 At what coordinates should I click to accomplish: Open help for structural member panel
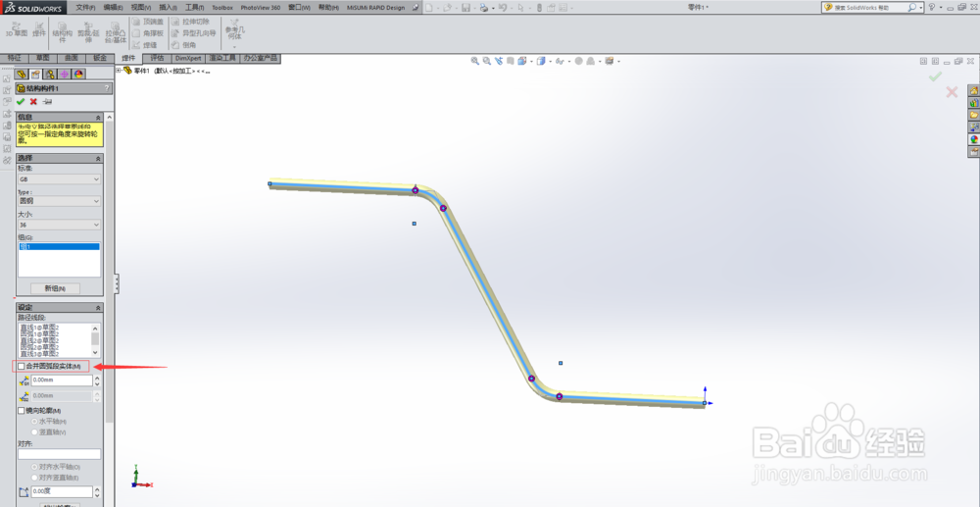[x=107, y=89]
